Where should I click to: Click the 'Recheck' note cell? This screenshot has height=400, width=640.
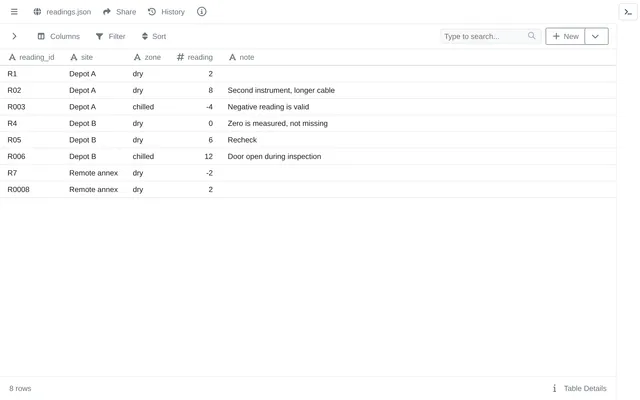click(242, 140)
